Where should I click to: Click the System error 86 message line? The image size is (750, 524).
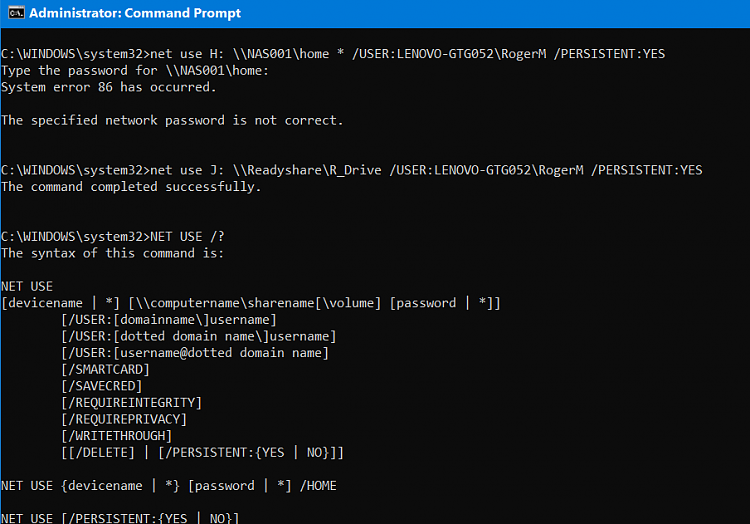point(109,87)
